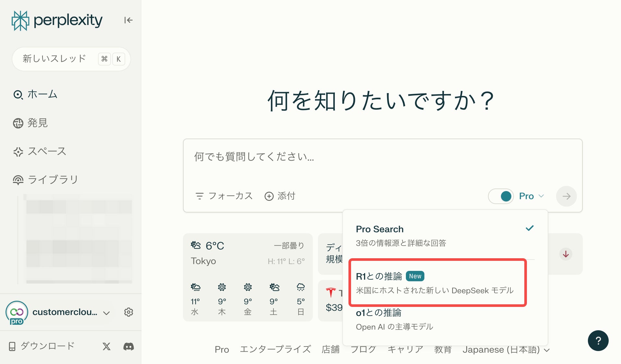Click the ブログ footer link
This screenshot has width=621, height=364.
click(363, 349)
